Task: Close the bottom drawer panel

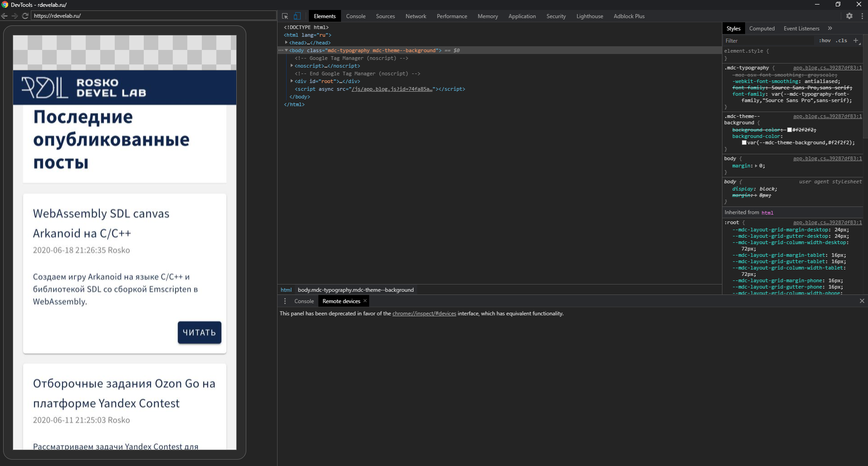Action: point(862,301)
